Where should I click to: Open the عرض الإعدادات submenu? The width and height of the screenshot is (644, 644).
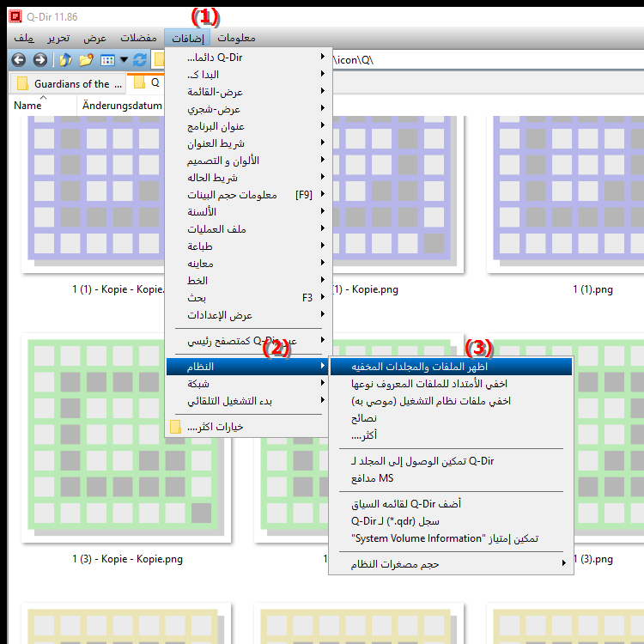point(248,315)
